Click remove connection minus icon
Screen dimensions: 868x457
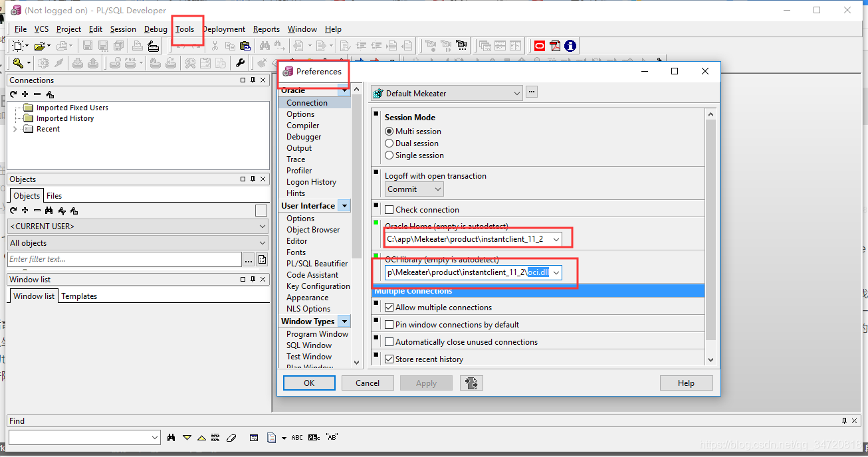37,94
